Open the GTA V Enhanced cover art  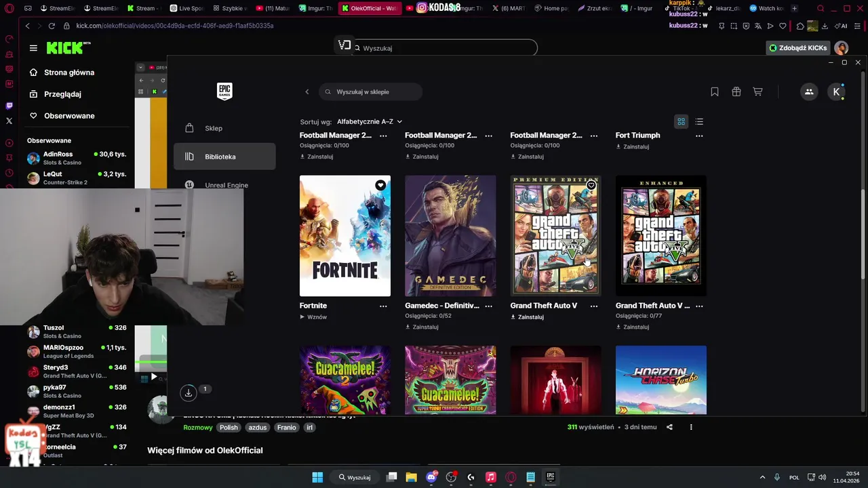[x=661, y=236]
